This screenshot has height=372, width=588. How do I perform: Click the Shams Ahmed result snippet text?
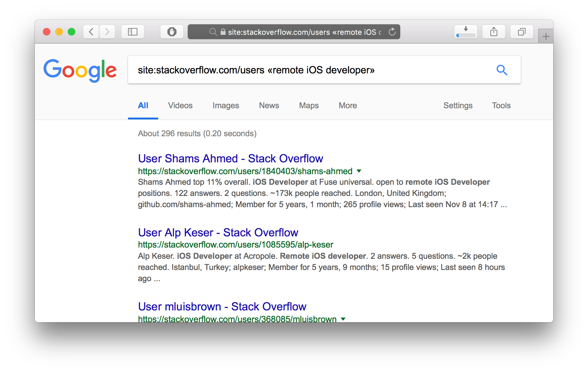pyautogui.click(x=322, y=193)
